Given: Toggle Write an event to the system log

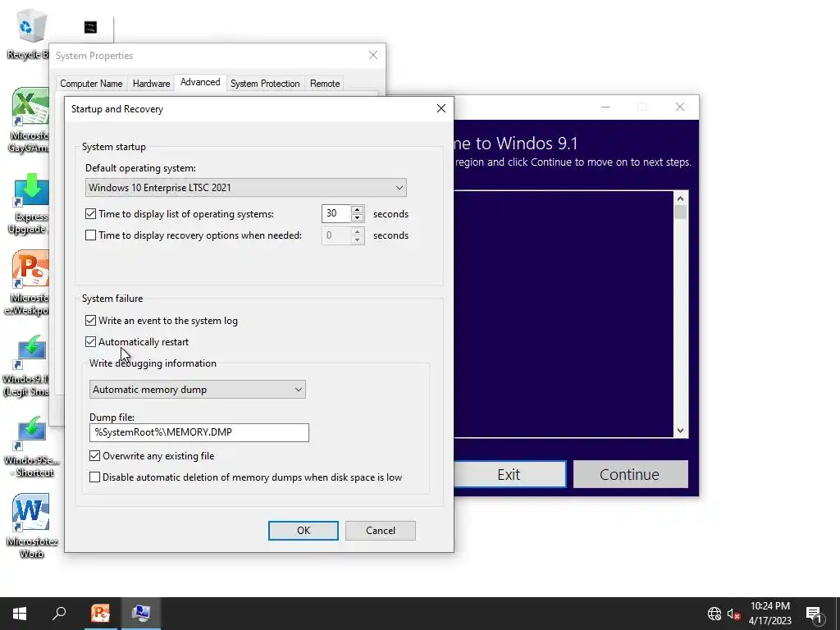Looking at the screenshot, I should coord(90,321).
